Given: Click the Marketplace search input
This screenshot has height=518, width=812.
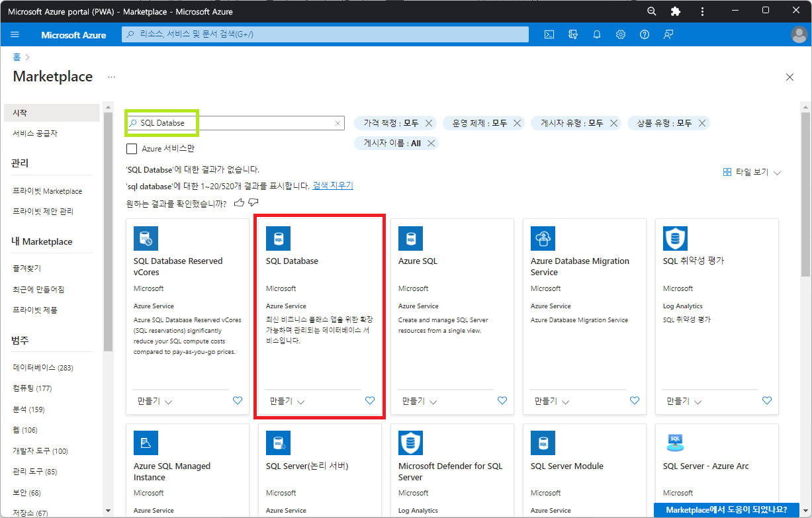Looking at the screenshot, I should (x=236, y=123).
